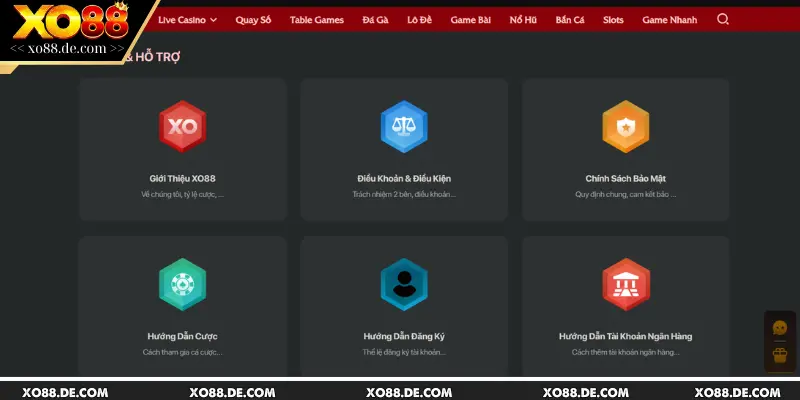
Task: Click the red bank account icon
Action: [626, 284]
